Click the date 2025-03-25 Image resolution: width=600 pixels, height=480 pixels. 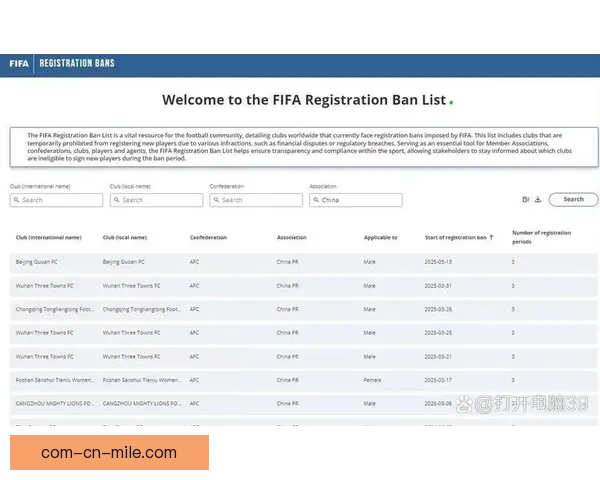438,333
